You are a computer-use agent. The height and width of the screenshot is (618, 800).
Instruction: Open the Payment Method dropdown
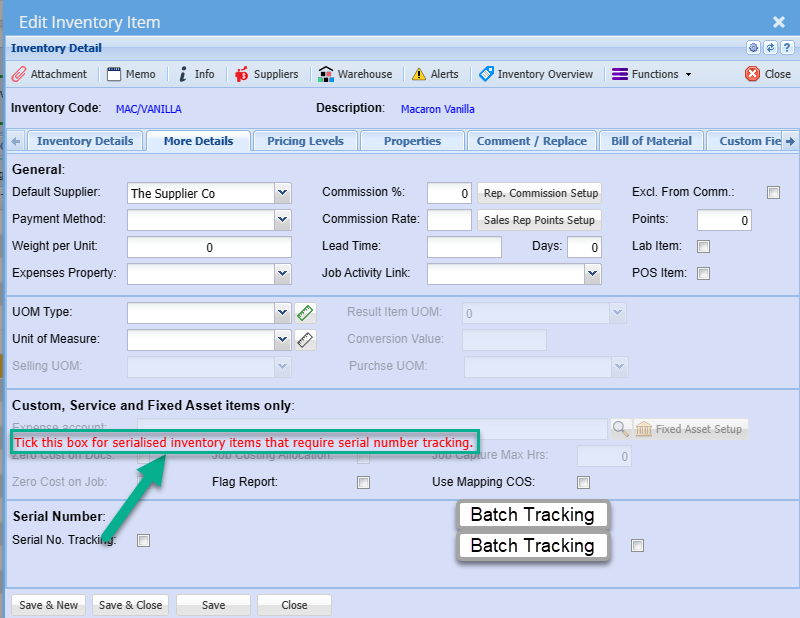point(282,220)
